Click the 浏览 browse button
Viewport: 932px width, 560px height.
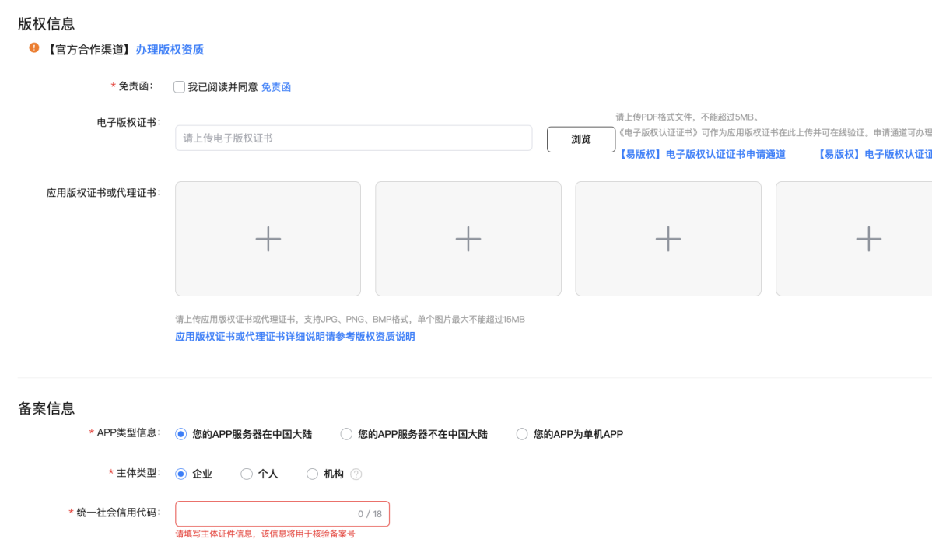point(580,139)
